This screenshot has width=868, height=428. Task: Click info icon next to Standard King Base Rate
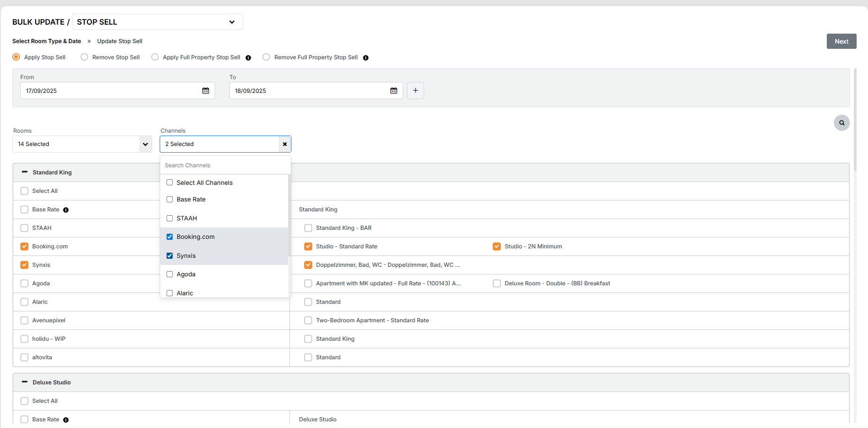tap(66, 210)
